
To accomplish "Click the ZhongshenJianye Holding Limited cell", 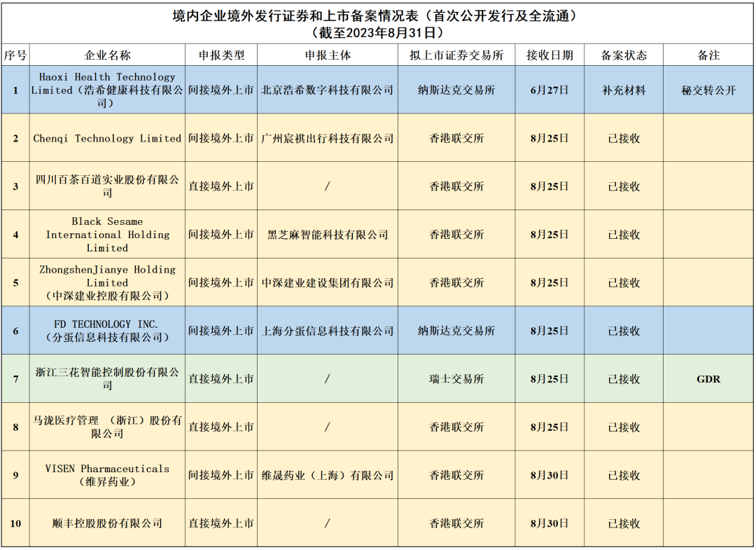I will pyautogui.click(x=107, y=283).
